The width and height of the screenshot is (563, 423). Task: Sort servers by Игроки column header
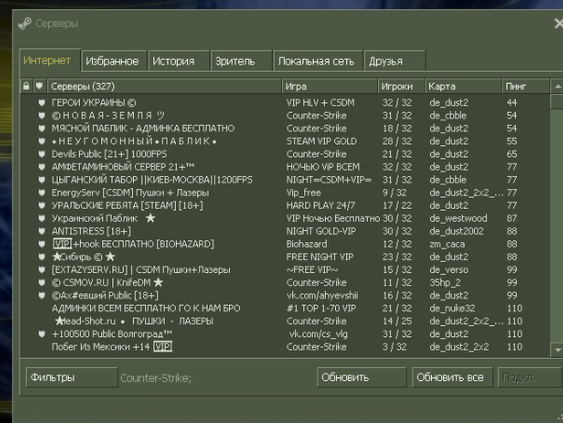pos(401,86)
